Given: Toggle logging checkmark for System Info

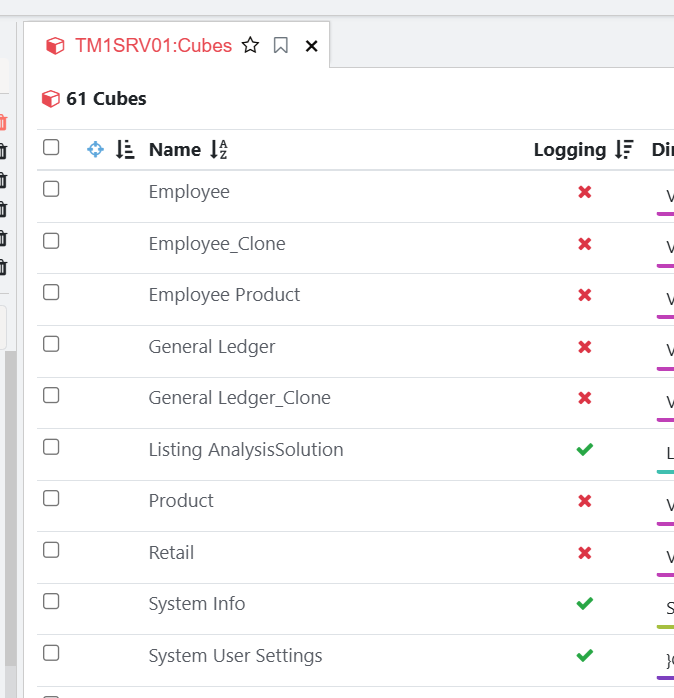Looking at the screenshot, I should point(585,604).
